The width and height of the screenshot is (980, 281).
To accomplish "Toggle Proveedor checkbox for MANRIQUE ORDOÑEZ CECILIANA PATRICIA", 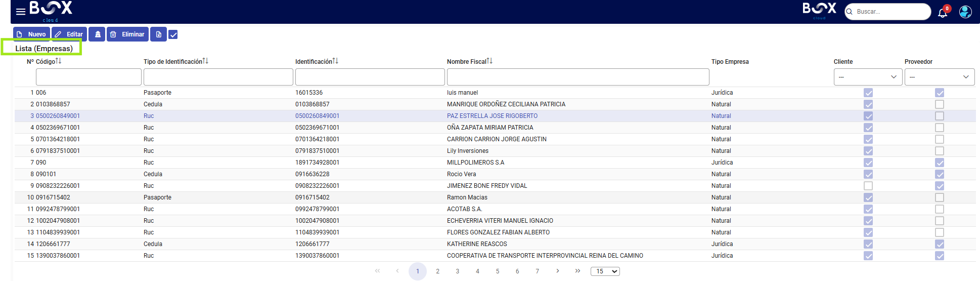I will click(x=940, y=104).
